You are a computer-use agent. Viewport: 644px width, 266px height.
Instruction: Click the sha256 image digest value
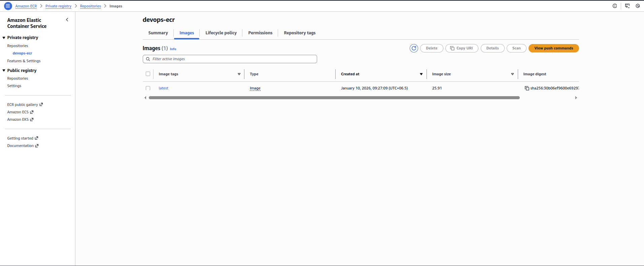point(554,88)
